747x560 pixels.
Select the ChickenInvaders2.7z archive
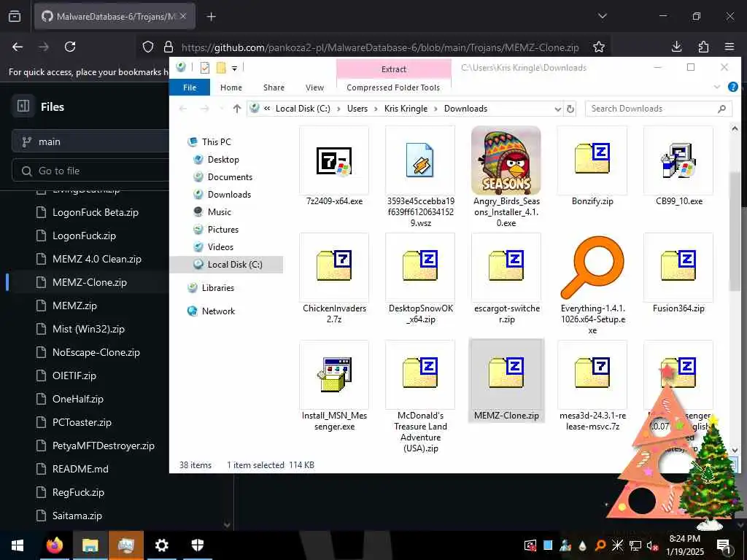334,265
